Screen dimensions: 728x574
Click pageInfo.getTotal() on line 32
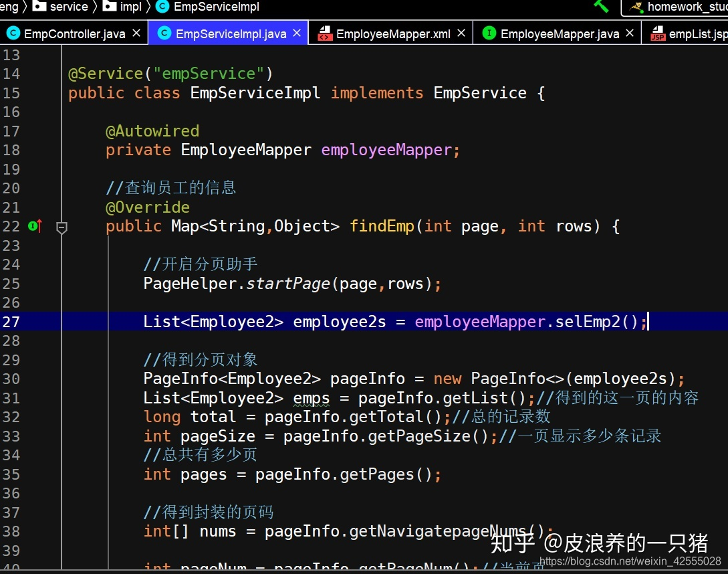click(x=353, y=417)
